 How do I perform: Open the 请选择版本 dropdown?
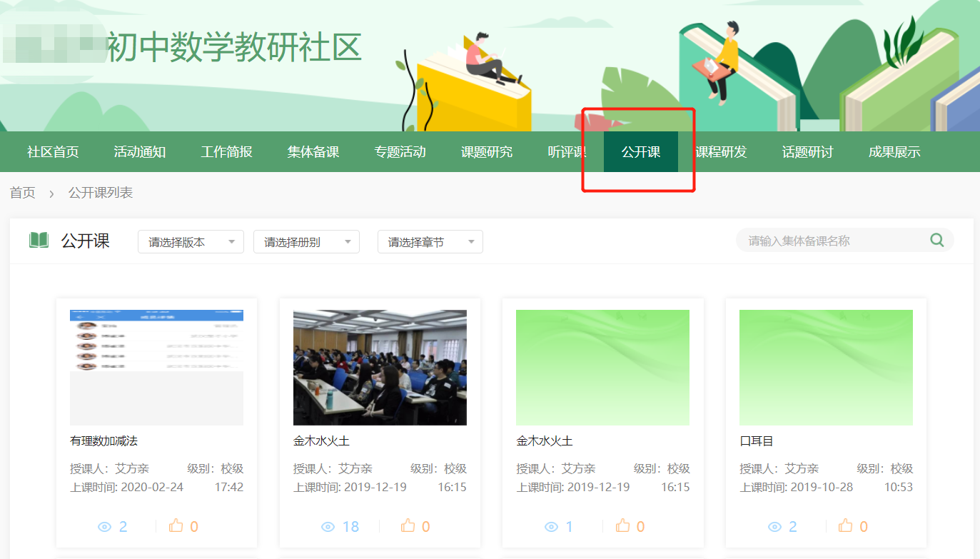(x=191, y=242)
